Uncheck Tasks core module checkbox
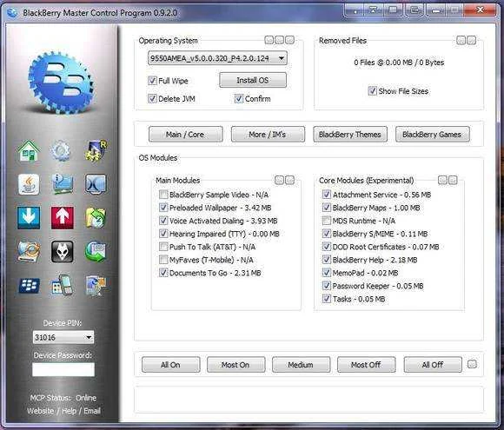 tap(326, 299)
